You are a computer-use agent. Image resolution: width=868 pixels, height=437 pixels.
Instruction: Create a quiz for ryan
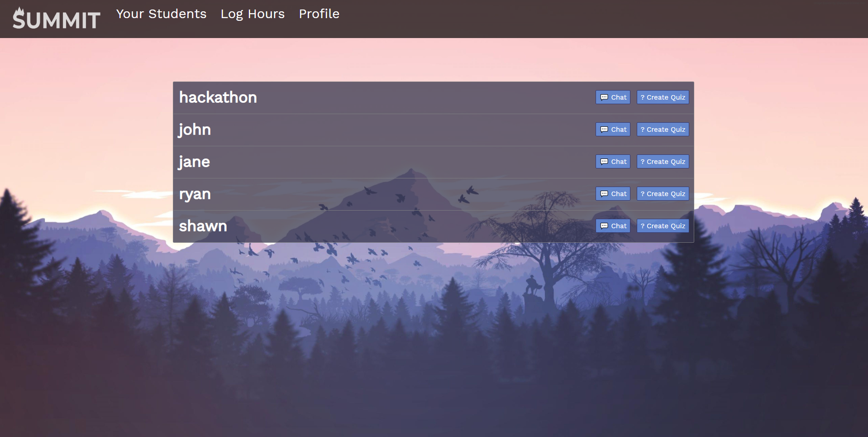(663, 194)
